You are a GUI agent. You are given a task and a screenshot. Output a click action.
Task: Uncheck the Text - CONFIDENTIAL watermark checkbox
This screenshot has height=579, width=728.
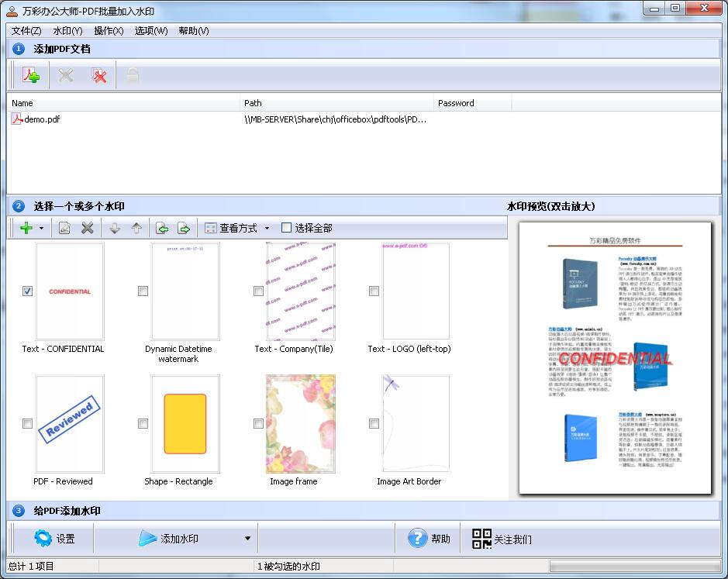tap(27, 291)
